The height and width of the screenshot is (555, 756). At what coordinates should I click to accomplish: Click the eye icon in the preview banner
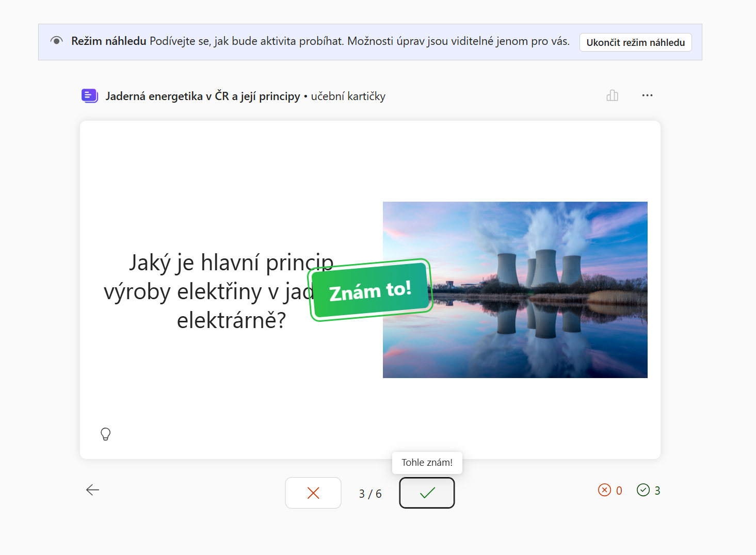pyautogui.click(x=57, y=41)
